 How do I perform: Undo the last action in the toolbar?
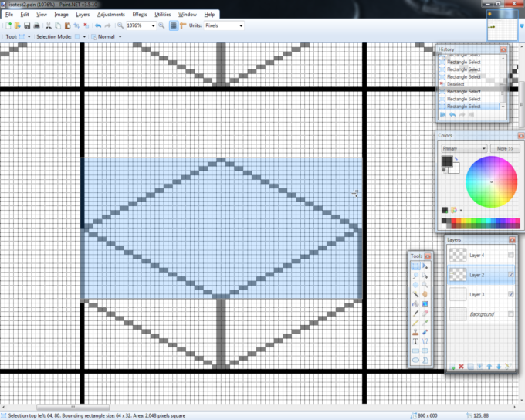click(x=98, y=25)
